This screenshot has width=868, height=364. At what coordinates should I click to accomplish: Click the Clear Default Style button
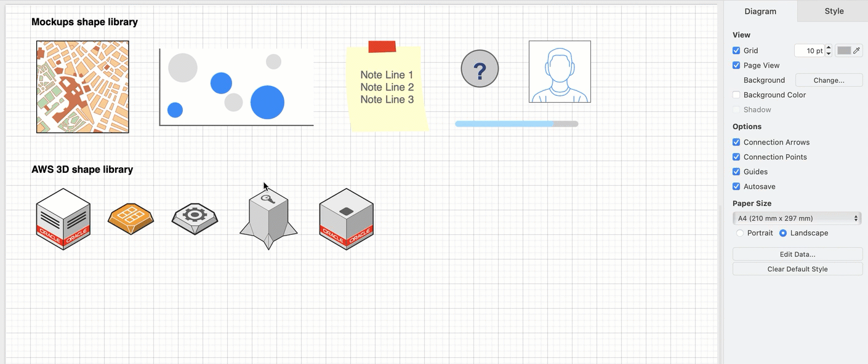797,269
